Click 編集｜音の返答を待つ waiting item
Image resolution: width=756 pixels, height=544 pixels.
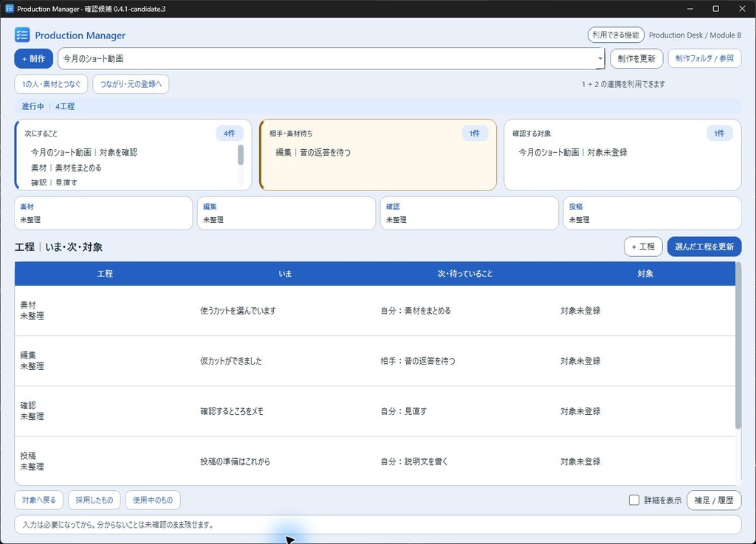point(313,152)
